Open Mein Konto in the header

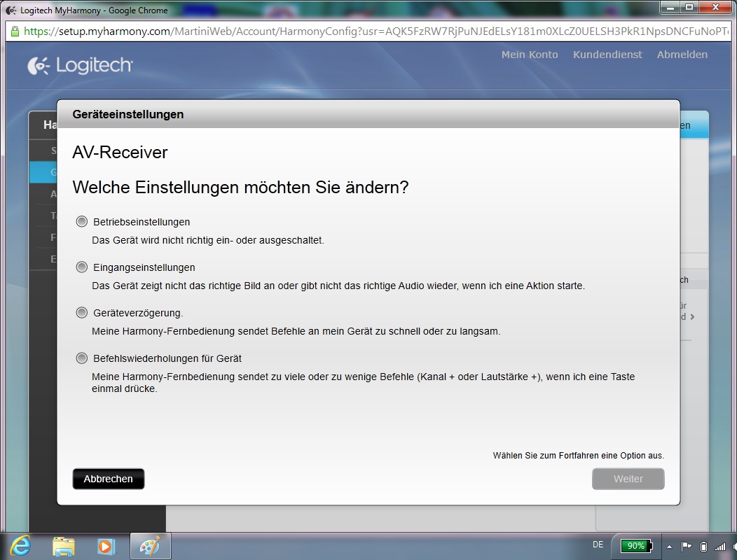point(530,55)
